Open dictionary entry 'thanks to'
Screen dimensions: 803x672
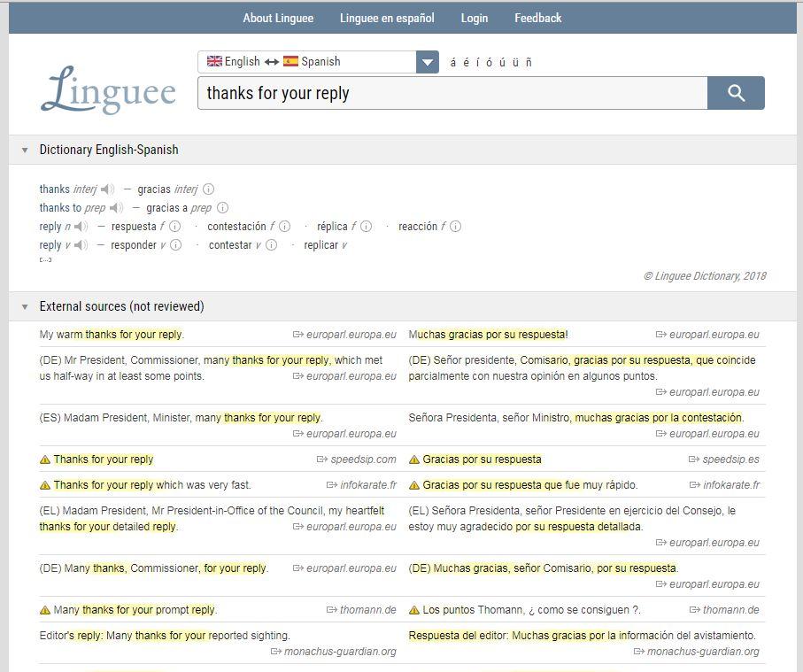coord(60,208)
